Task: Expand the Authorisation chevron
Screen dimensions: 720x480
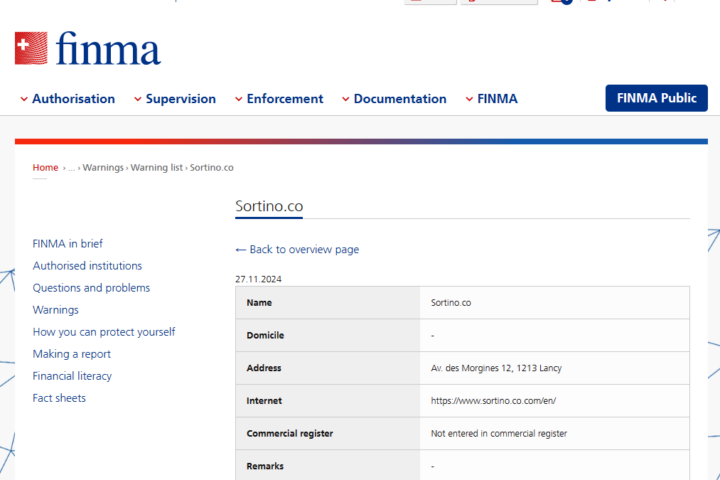Action: [x=24, y=99]
